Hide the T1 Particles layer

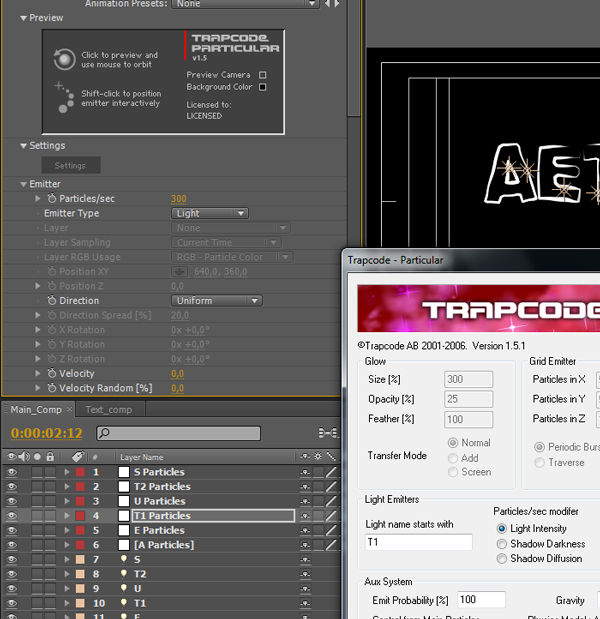12,516
